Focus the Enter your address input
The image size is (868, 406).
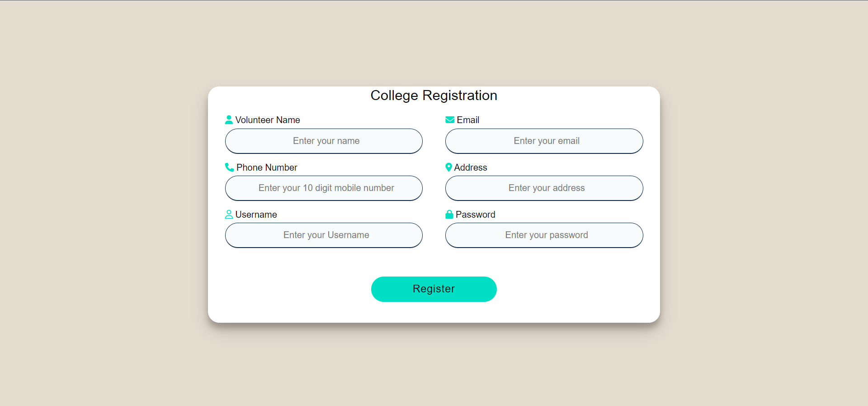[x=544, y=188]
